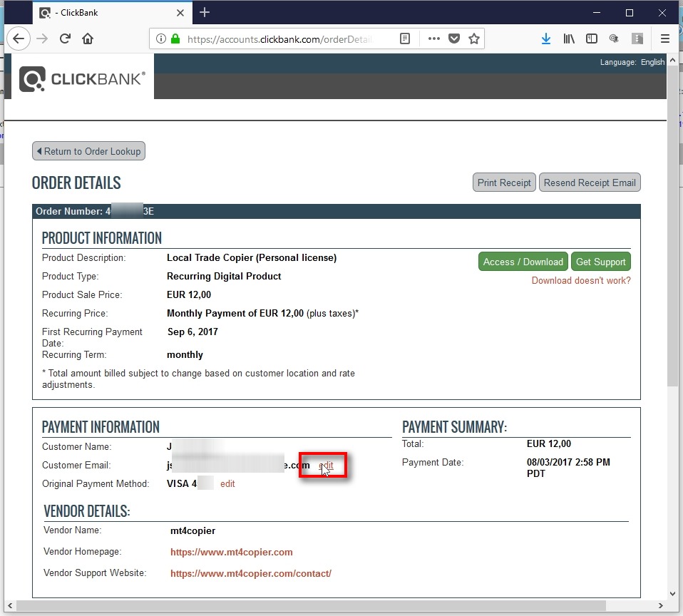683x616 pixels.
Task: Save page to Pocket
Action: 454,38
